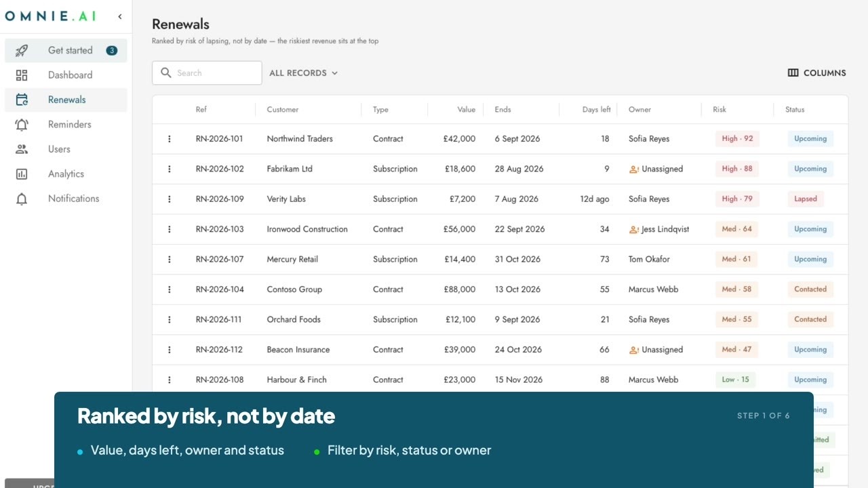The image size is (868, 488).
Task: Expand the ALL RECORDS filter dropdown
Action: [303, 73]
